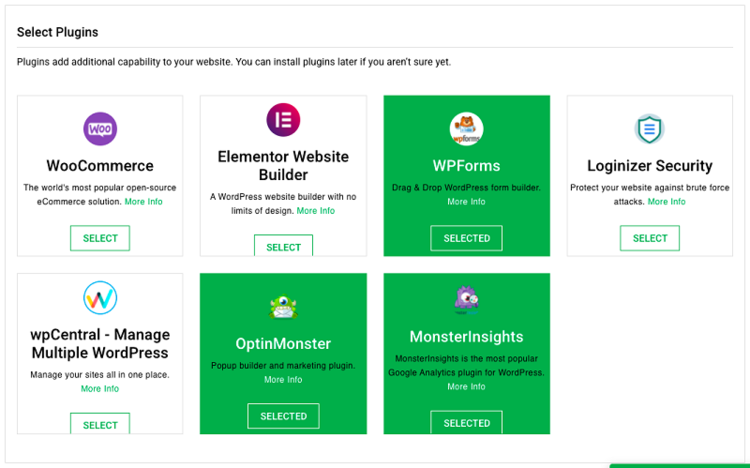Click the WPForms bear mascot icon
Image resolution: width=750 pixels, height=468 pixels.
pyautogui.click(x=466, y=129)
